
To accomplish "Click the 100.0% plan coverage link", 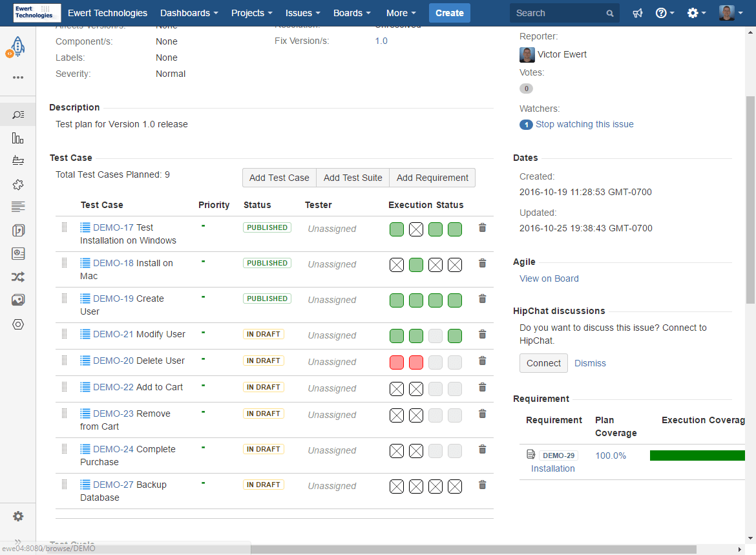I will coord(611,456).
